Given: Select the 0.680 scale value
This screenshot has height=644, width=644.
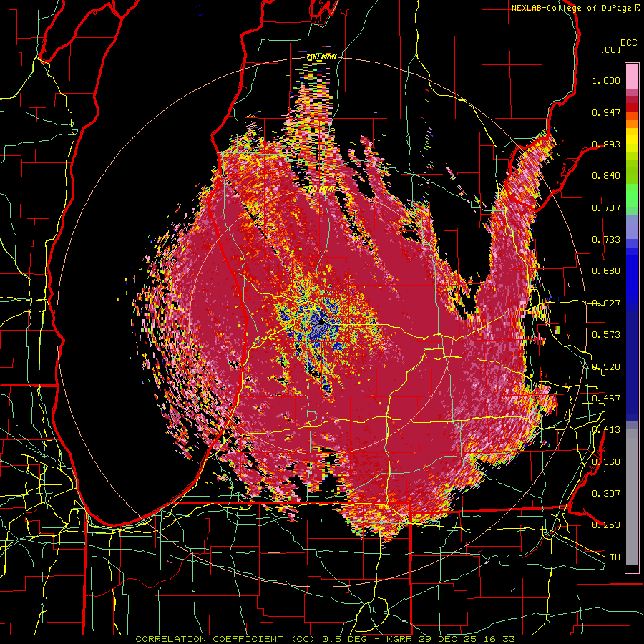Looking at the screenshot, I should pos(606,271).
